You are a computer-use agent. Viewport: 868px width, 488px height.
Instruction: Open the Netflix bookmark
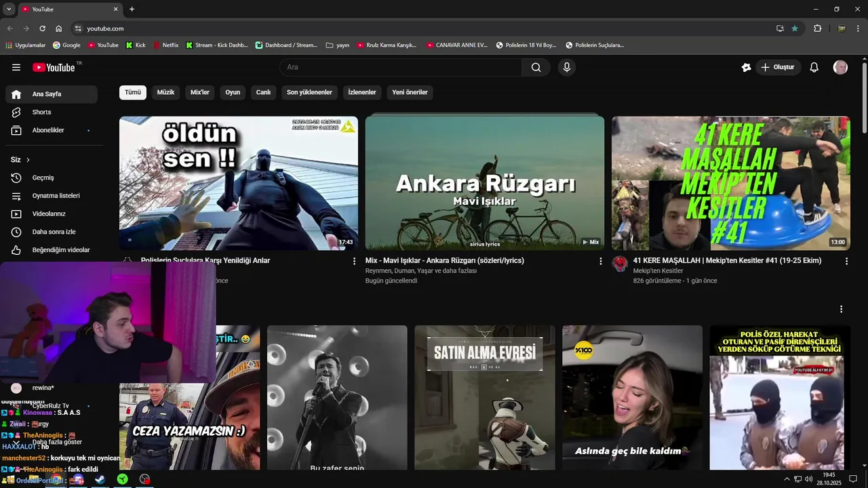[x=165, y=45]
